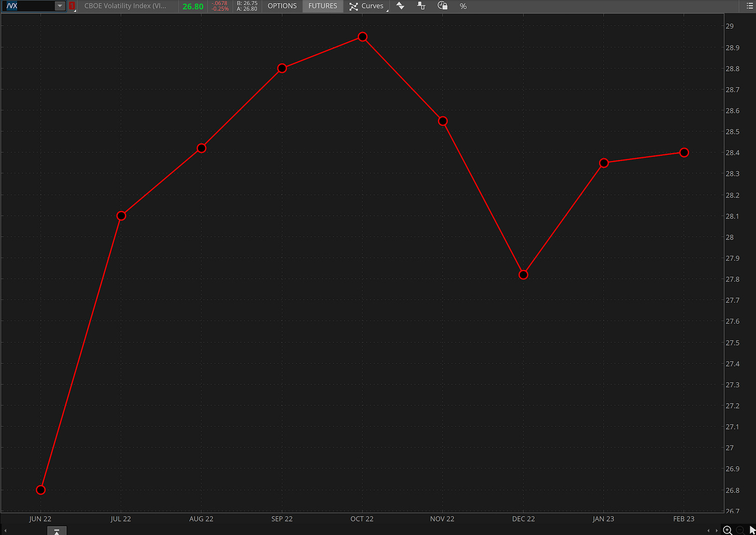The height and width of the screenshot is (535, 756).
Task: Click the SEP 22 data point on curve
Action: point(282,68)
